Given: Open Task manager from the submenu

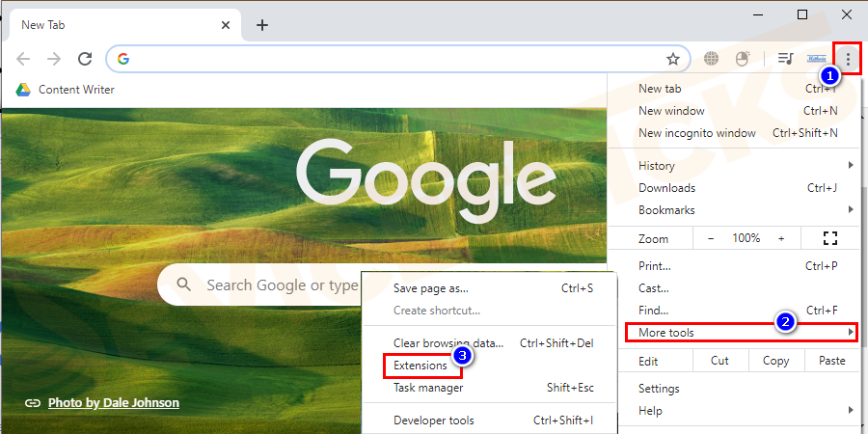Looking at the screenshot, I should pos(489,388).
